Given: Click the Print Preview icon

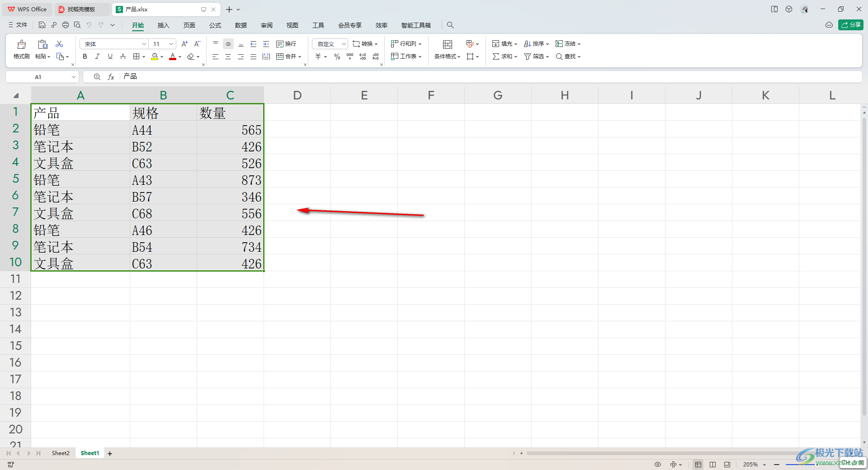Looking at the screenshot, I should tap(77, 25).
